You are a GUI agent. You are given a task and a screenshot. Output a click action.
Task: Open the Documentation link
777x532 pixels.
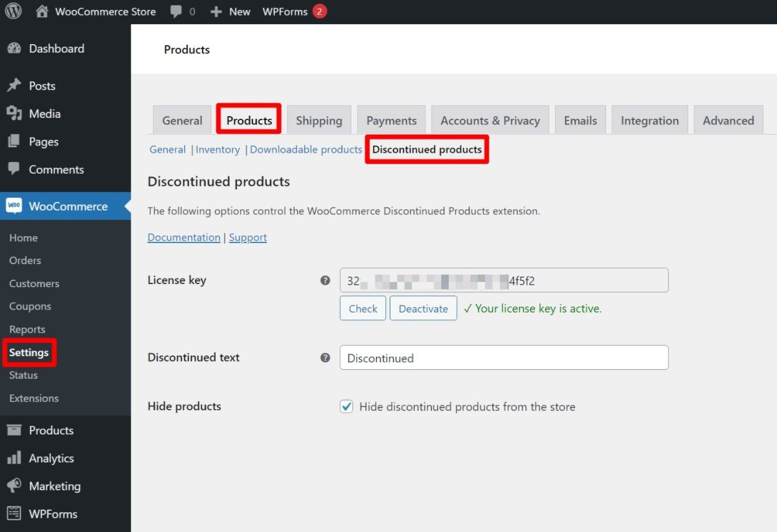pos(184,237)
